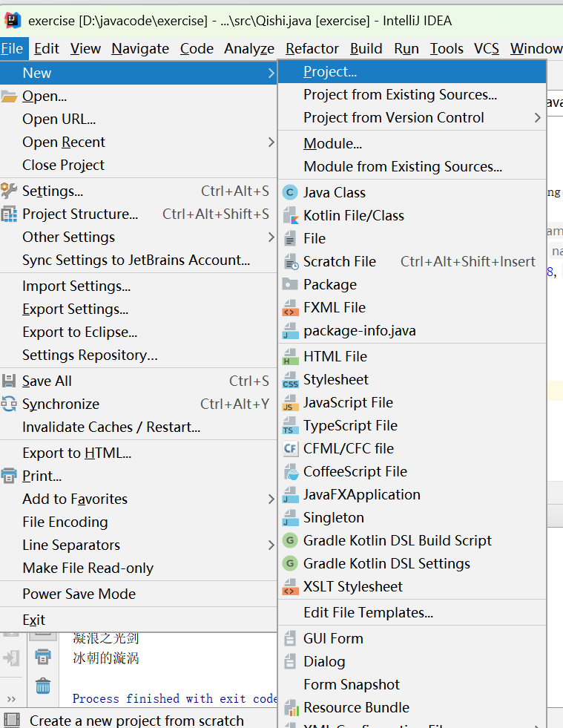Viewport: 563px width, 728px height.
Task: Click the printer icon in the Run panel
Action: click(43, 657)
